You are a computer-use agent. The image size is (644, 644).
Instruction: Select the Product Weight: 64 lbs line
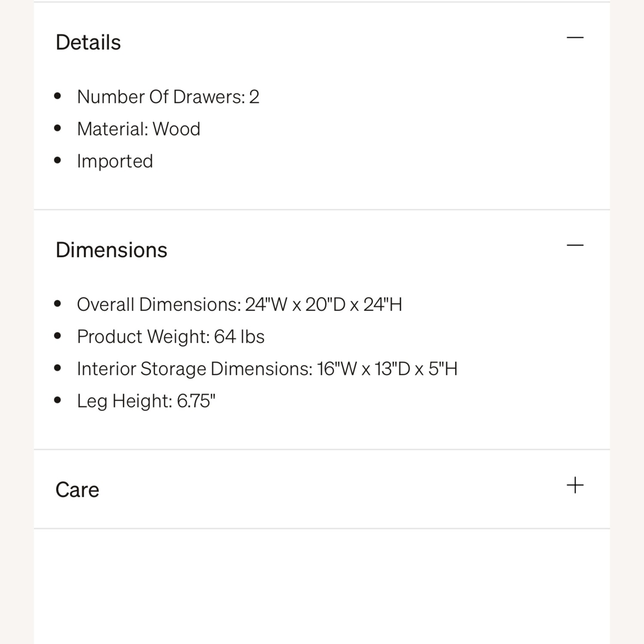[170, 337]
